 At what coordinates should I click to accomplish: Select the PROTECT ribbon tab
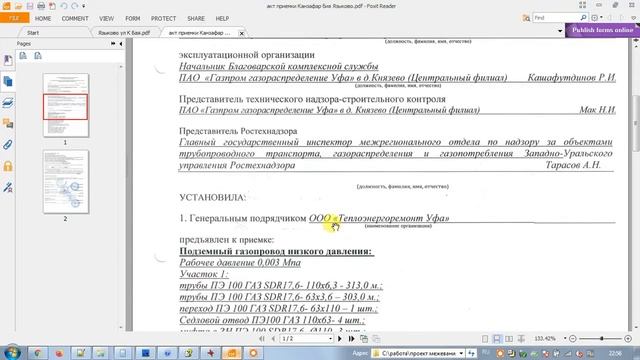[163, 19]
